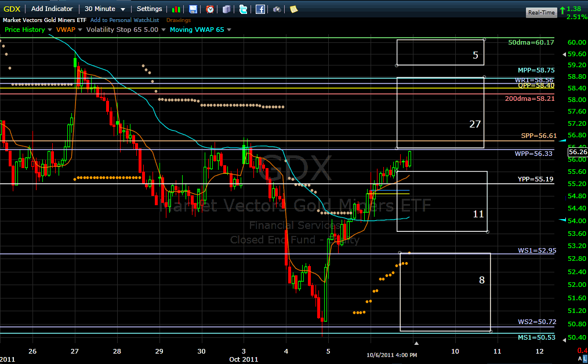Expand the Price History indicator menu
Image resolution: width=588 pixels, height=364 pixels.
(49, 30)
